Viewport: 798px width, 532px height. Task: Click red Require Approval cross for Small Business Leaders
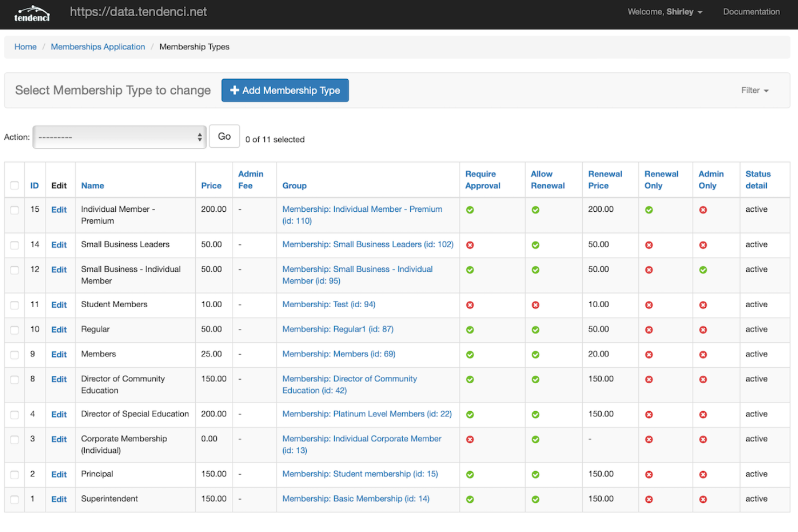click(x=470, y=245)
